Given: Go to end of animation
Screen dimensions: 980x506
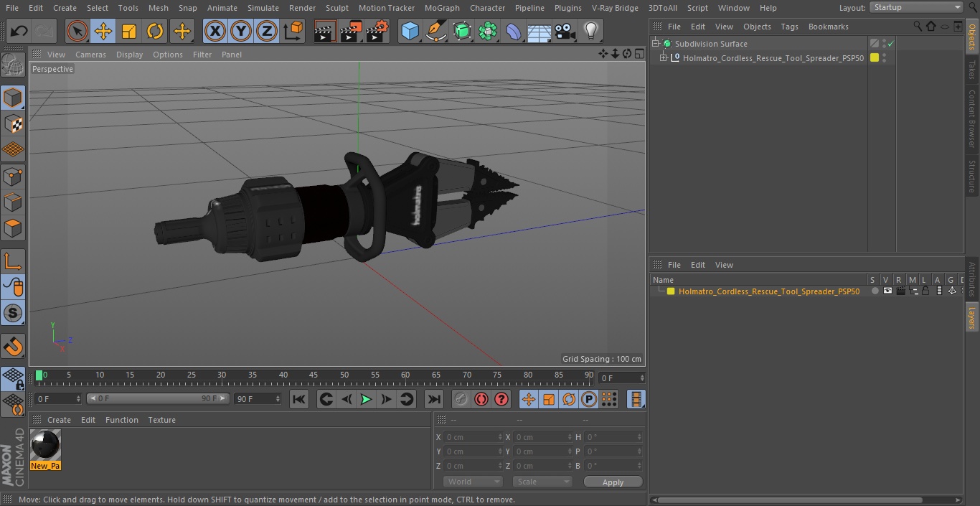Looking at the screenshot, I should [434, 399].
